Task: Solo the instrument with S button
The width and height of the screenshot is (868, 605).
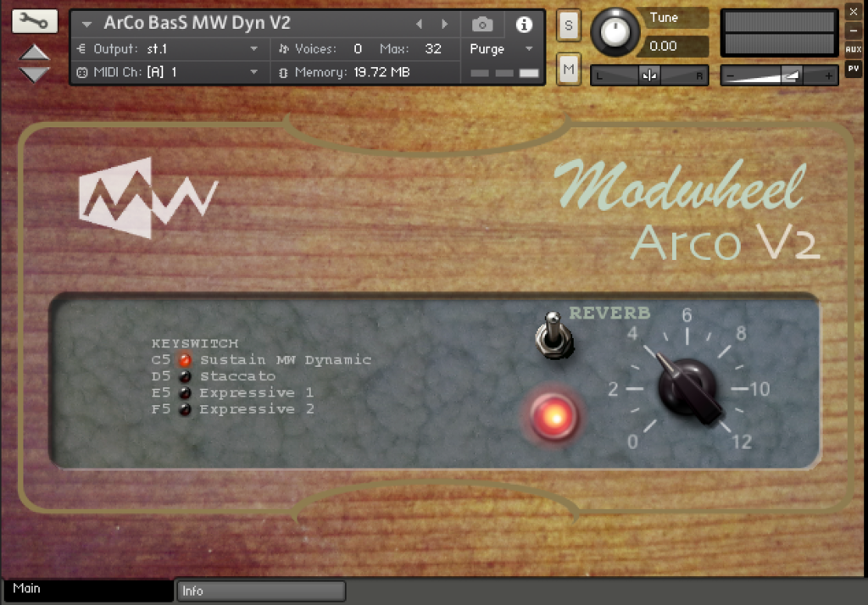Action: pyautogui.click(x=569, y=25)
